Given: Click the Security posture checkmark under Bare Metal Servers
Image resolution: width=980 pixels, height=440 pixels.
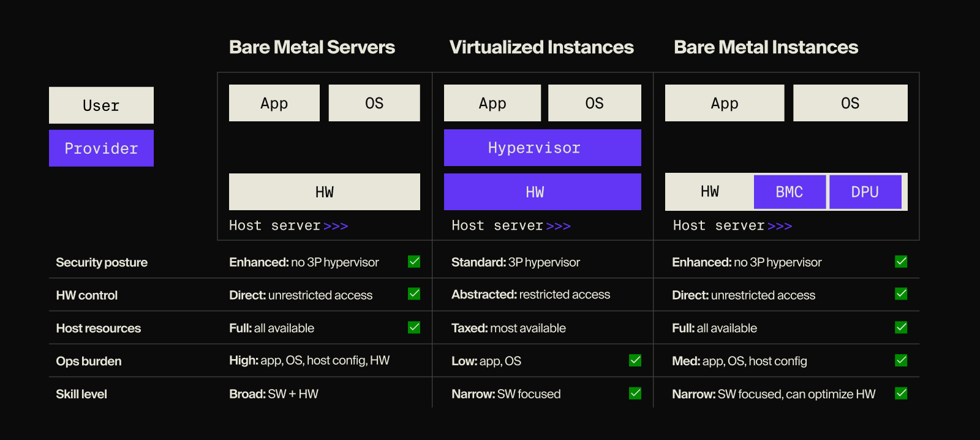Looking at the screenshot, I should coord(414,262).
